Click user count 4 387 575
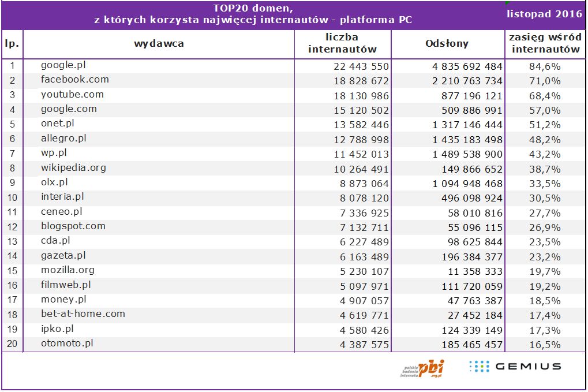 coord(365,345)
